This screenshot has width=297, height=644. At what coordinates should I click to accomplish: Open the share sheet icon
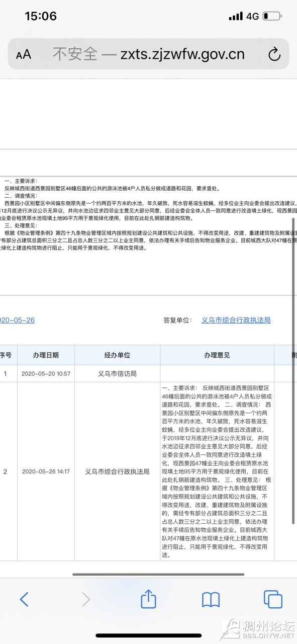(x=148, y=598)
